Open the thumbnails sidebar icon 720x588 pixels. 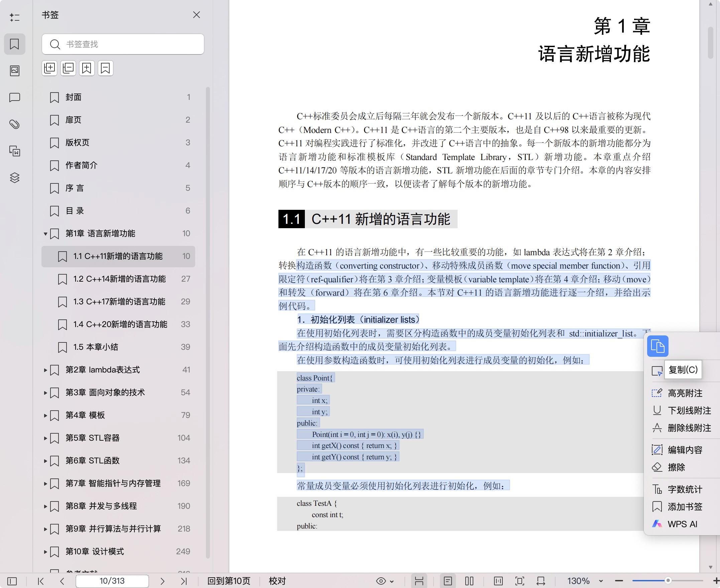coord(15,70)
